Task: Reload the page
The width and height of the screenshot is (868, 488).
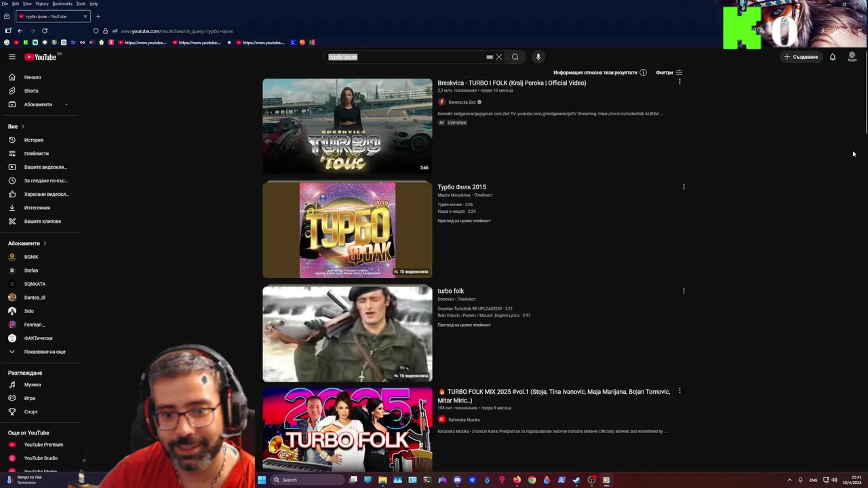Action: click(x=45, y=30)
